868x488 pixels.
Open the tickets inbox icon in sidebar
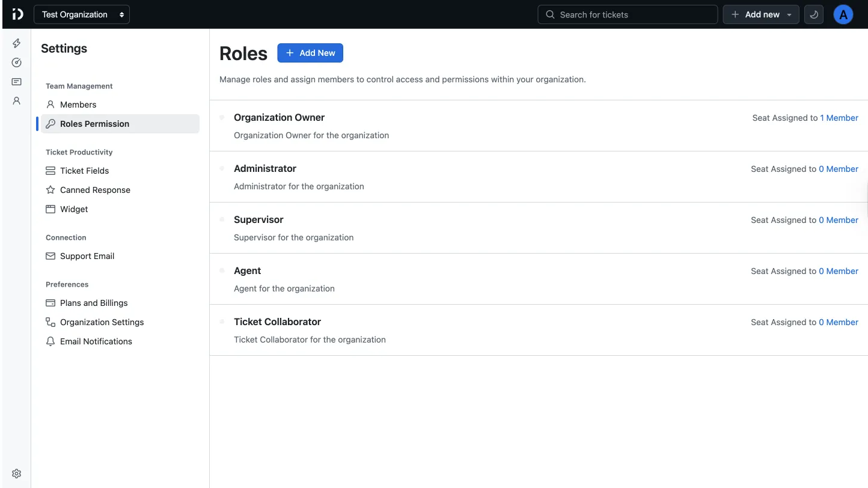pos(16,81)
